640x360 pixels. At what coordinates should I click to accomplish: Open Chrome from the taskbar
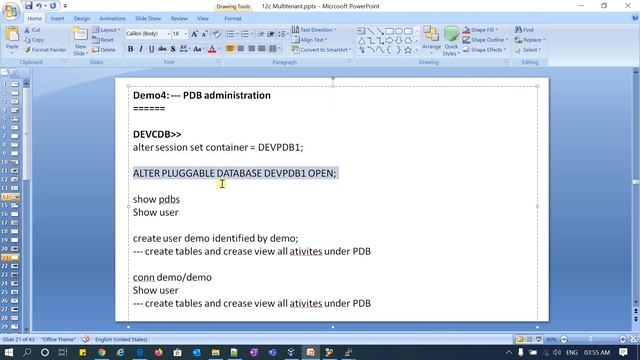(101, 352)
